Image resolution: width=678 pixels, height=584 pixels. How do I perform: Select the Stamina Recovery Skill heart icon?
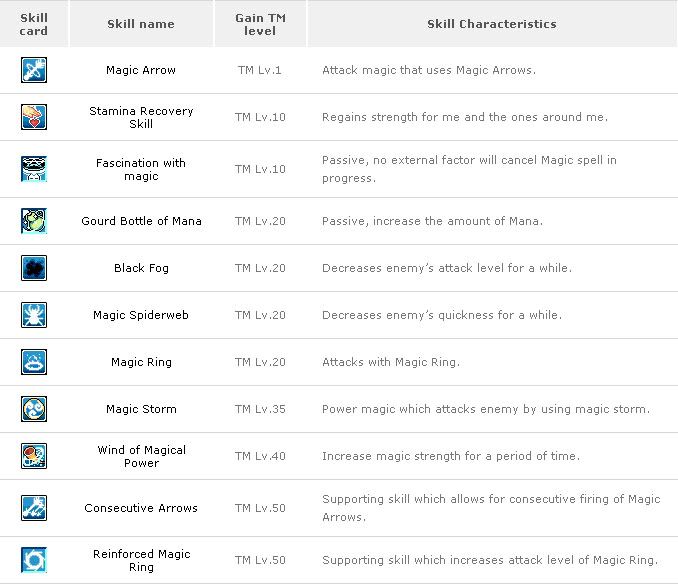pos(34,117)
